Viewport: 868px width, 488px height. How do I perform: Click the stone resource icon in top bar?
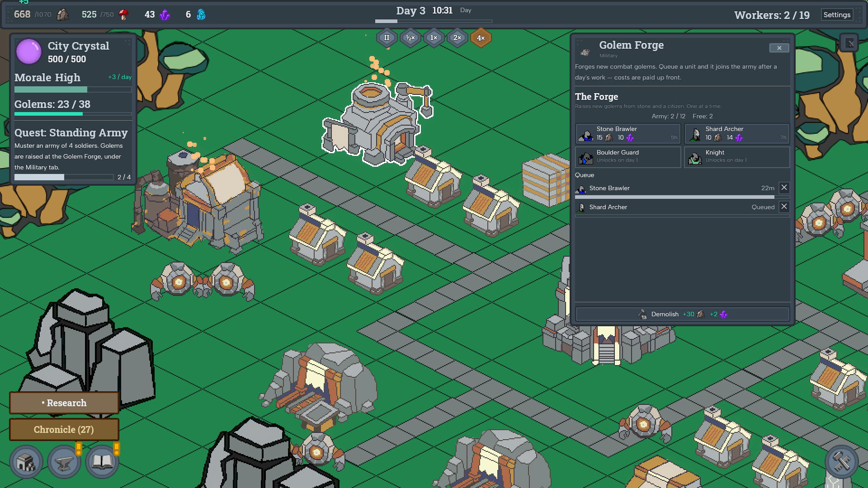pos(63,14)
